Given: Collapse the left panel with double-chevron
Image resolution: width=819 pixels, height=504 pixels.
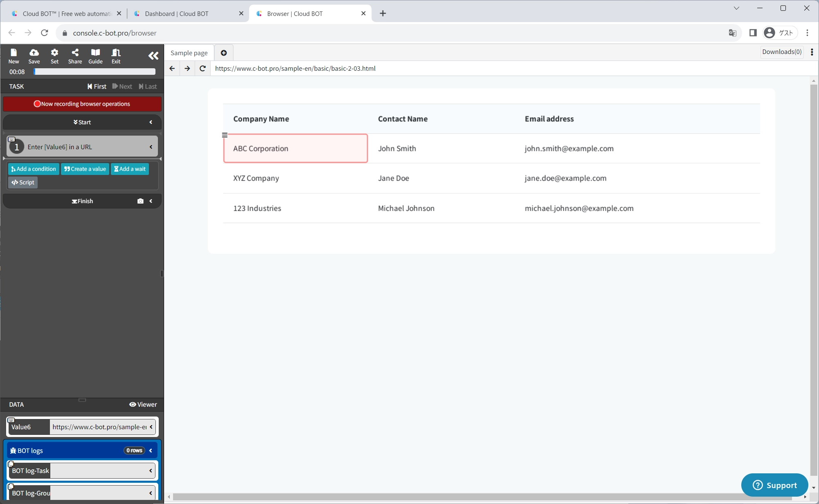Looking at the screenshot, I should [x=153, y=56].
